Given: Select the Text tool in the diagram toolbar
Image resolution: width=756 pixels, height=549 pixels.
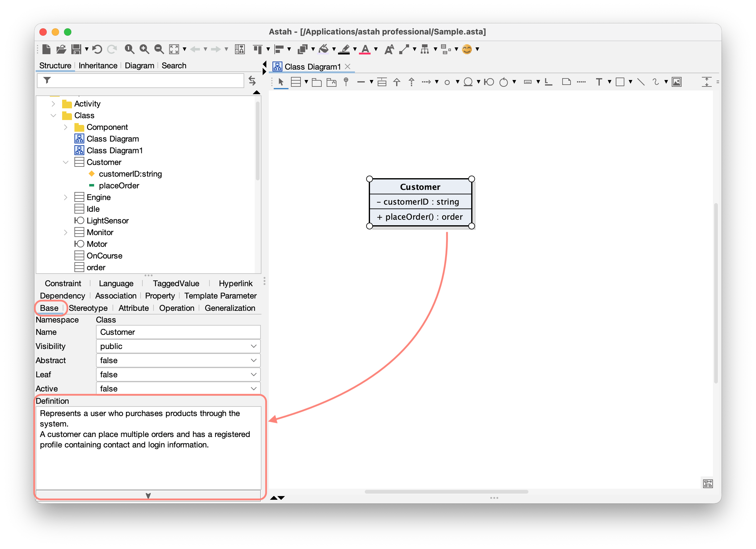Looking at the screenshot, I should tap(599, 82).
